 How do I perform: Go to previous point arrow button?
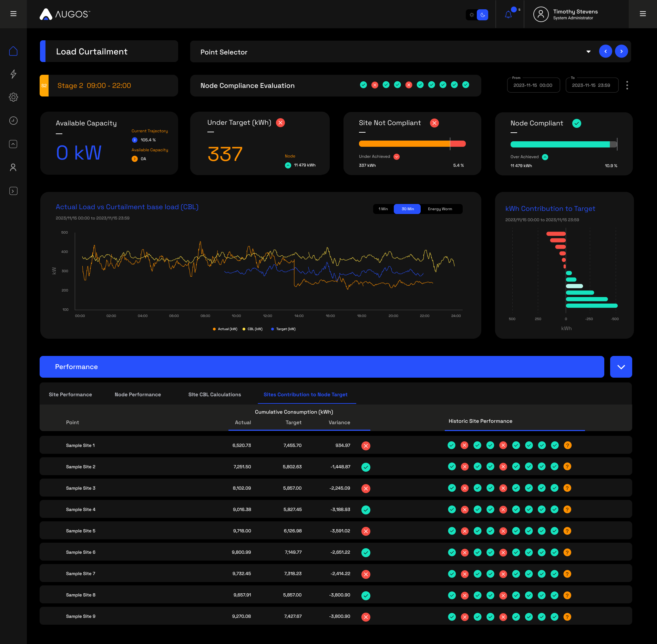605,51
